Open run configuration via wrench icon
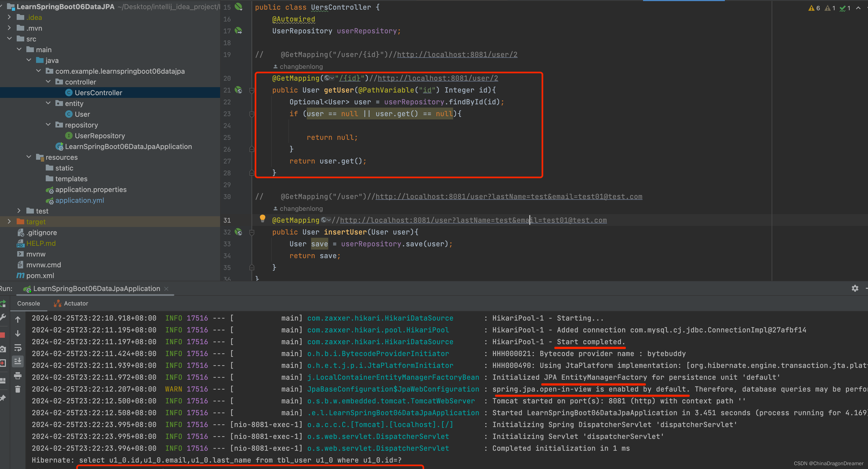The image size is (868, 469). [3, 317]
